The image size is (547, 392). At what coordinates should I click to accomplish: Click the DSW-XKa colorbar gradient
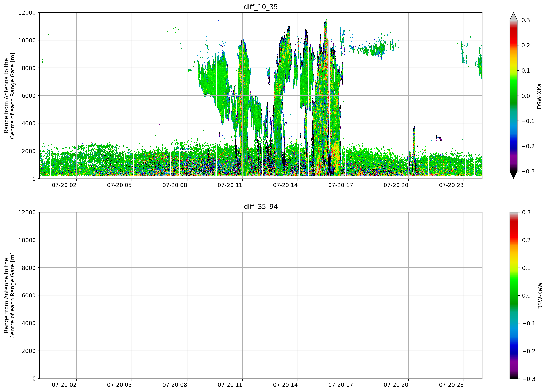click(513, 96)
